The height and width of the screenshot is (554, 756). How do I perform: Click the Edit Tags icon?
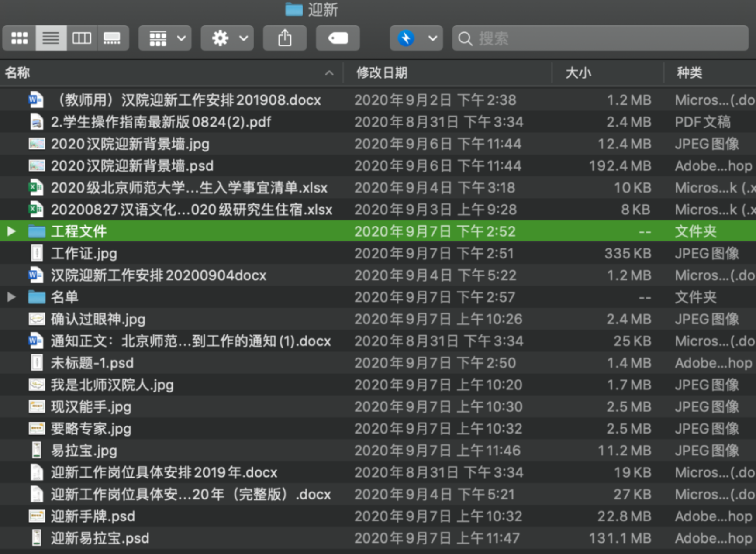[x=338, y=38]
